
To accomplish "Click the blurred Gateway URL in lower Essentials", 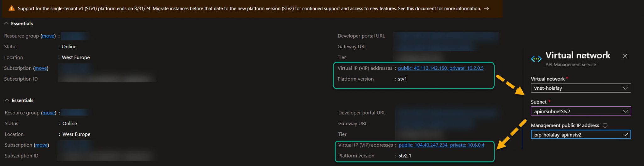I will coord(434,124).
